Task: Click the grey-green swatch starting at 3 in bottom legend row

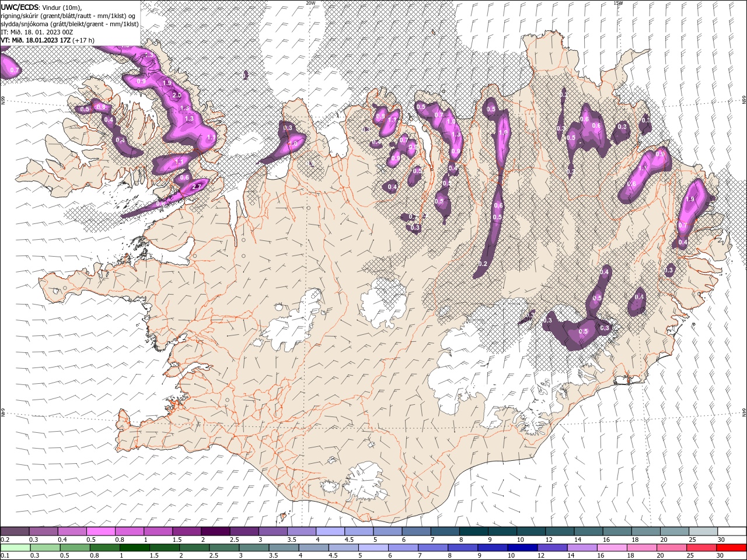Action: tap(254, 548)
